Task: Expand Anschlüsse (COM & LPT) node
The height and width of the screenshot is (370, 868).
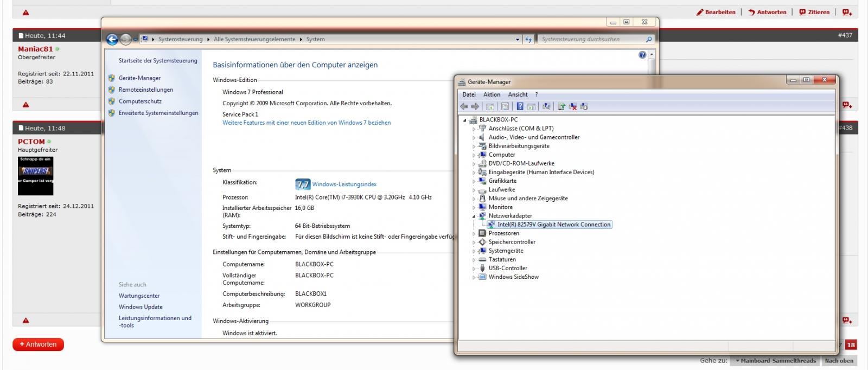Action: (474, 129)
